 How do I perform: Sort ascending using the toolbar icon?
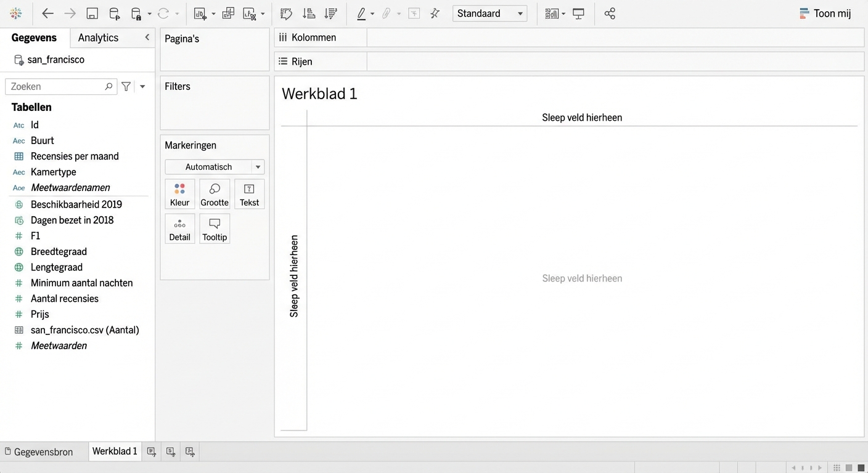309,14
